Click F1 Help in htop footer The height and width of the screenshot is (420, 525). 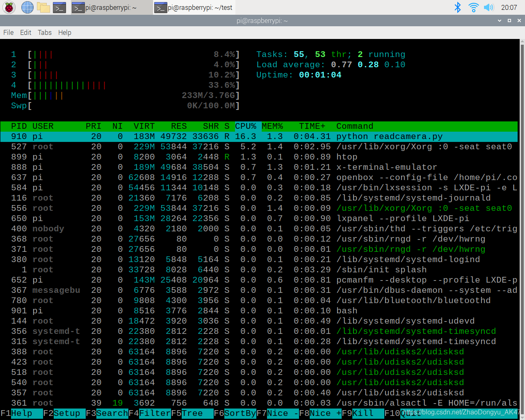pos(22,413)
